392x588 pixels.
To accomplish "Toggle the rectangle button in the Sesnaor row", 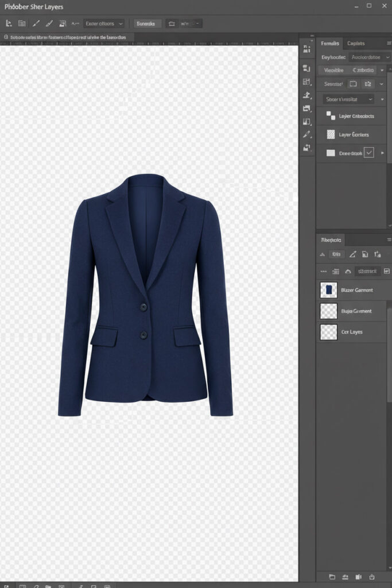I will pyautogui.click(x=353, y=84).
